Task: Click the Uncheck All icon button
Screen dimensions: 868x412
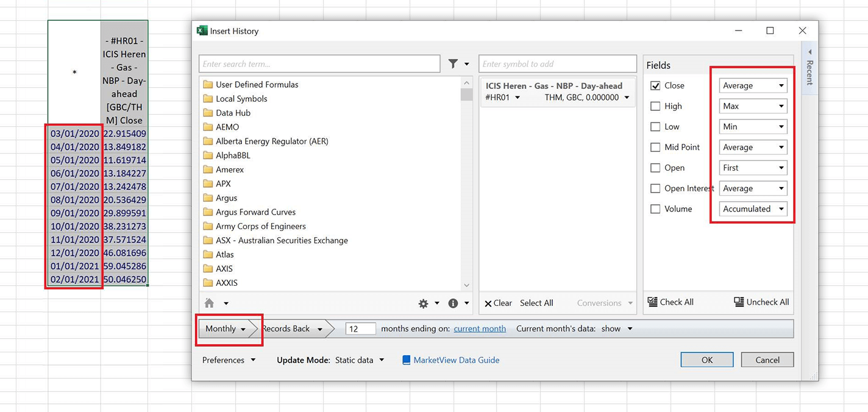Action: pyautogui.click(x=739, y=302)
